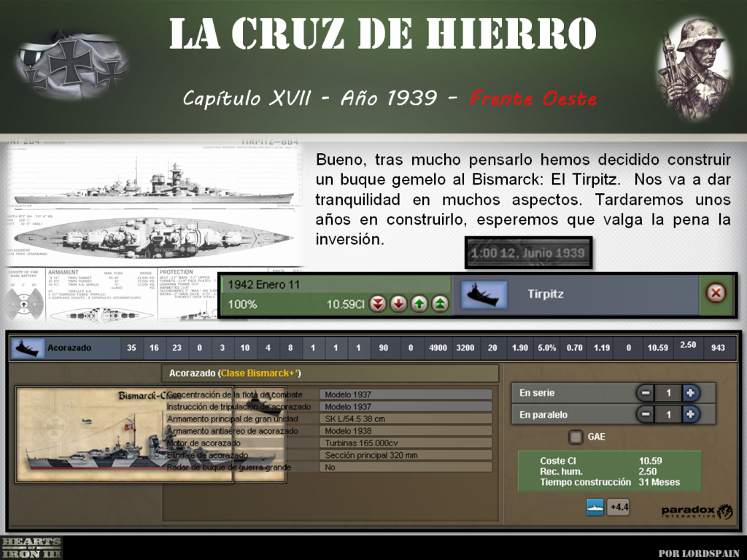Click Sección principal 320 mm armor value
The height and width of the screenshot is (560, 747).
click(x=406, y=455)
